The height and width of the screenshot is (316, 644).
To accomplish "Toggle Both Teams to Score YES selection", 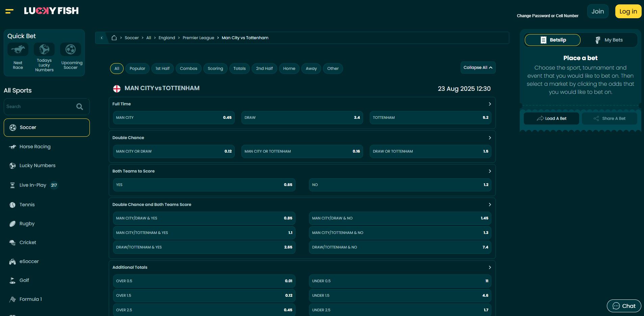I will click(204, 185).
